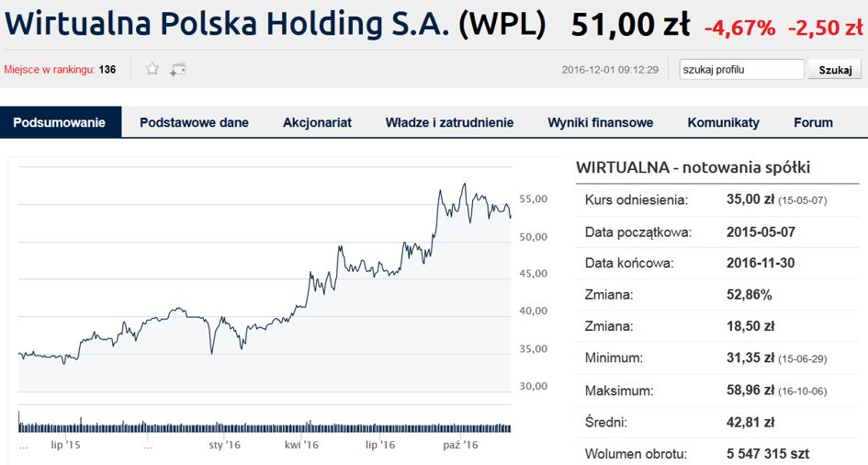Open the Akcjonariat tab

click(x=317, y=122)
